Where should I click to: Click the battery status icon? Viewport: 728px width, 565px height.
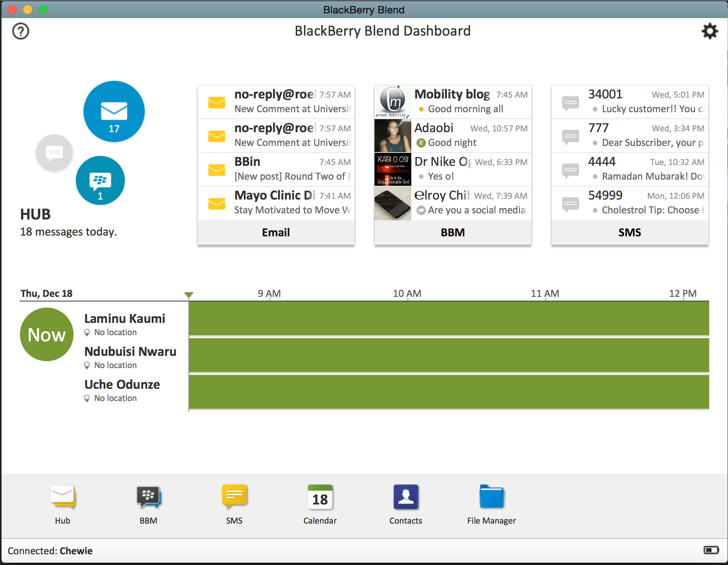(x=711, y=550)
